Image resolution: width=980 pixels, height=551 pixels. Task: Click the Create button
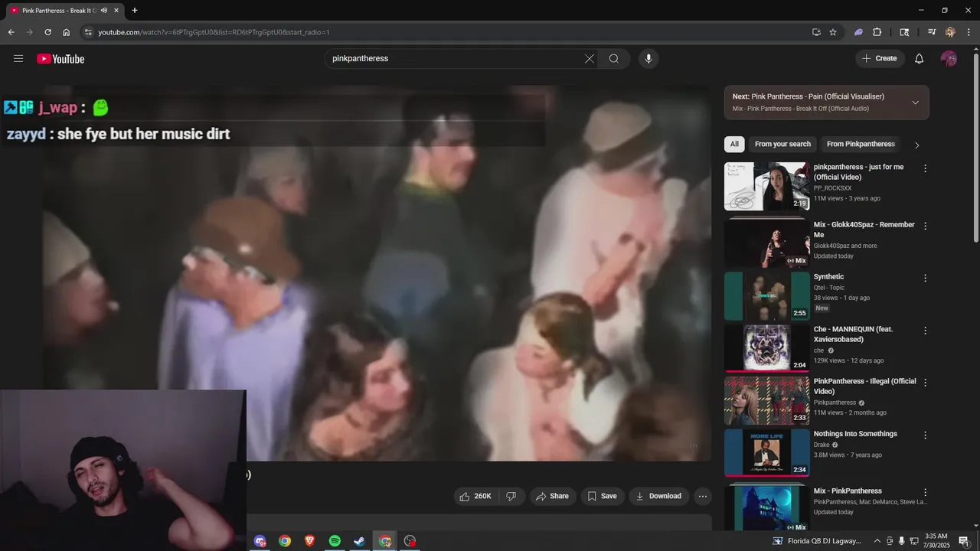880,59
